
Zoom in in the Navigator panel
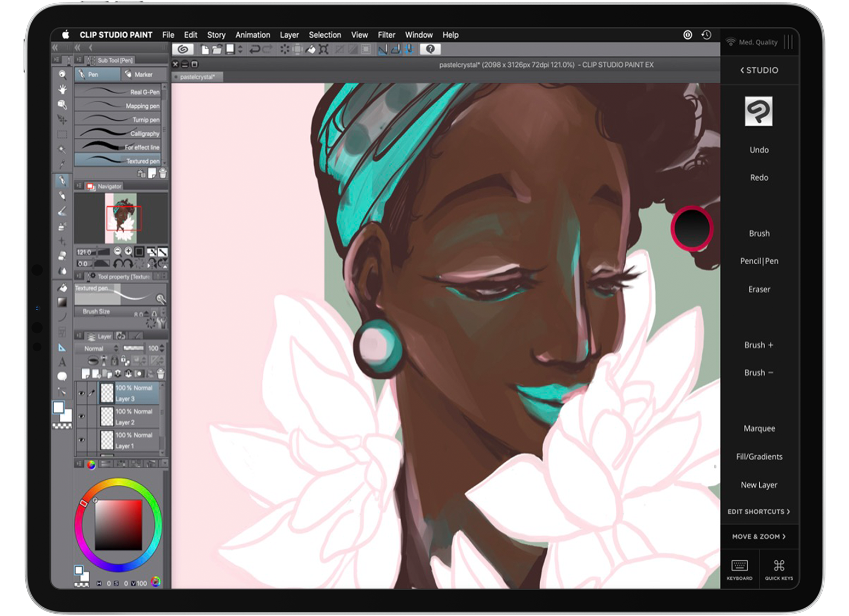click(128, 251)
